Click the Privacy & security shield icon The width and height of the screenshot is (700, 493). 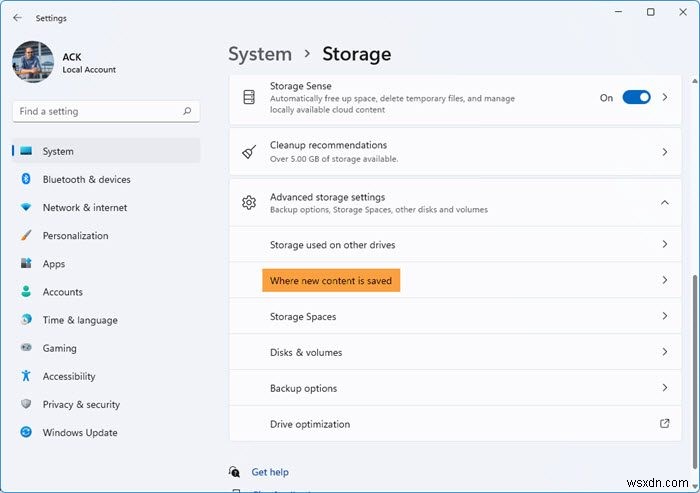(26, 404)
